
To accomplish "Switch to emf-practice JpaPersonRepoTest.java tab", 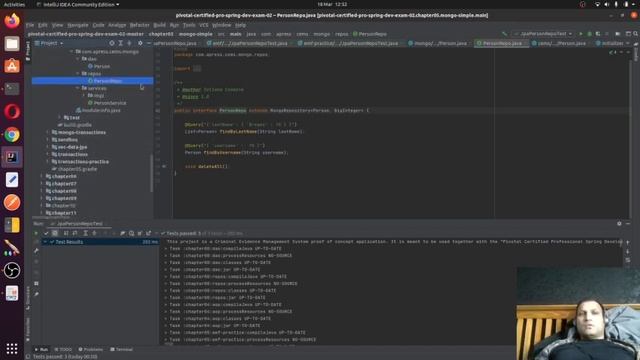I will click(350, 43).
